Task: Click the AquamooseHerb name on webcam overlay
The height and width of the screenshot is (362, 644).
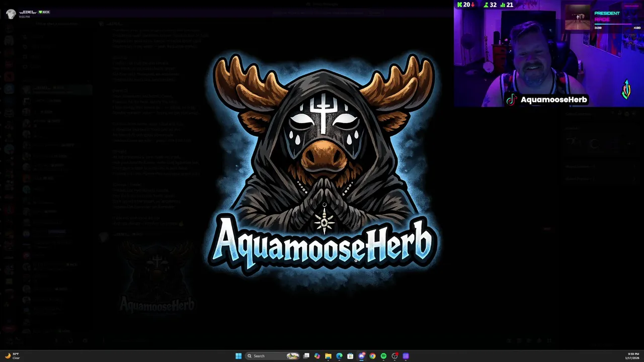Action: pos(553,100)
